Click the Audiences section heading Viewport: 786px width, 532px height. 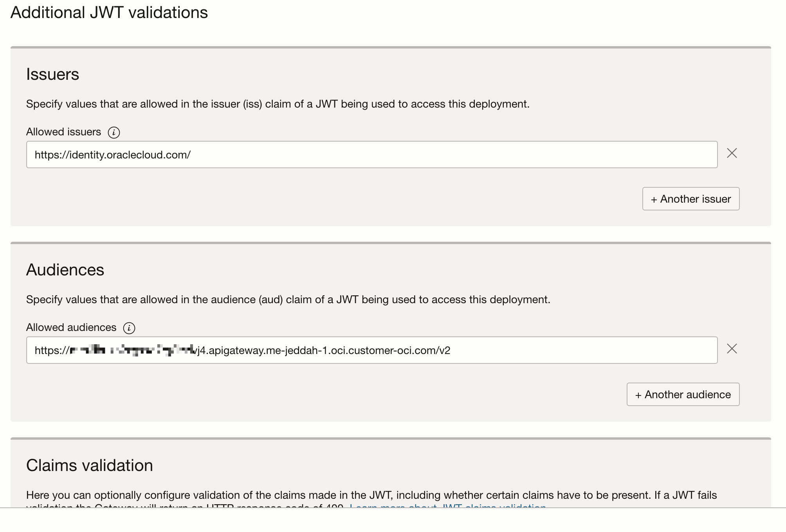pyautogui.click(x=65, y=270)
